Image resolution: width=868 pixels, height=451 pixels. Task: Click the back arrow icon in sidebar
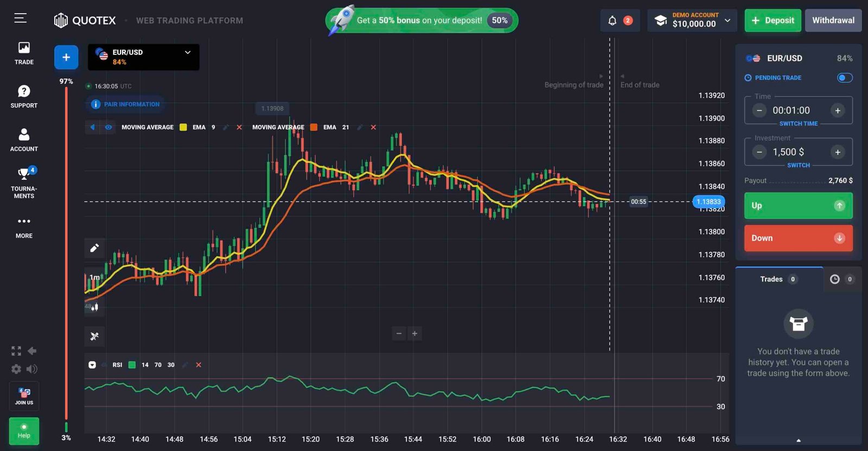coord(32,351)
